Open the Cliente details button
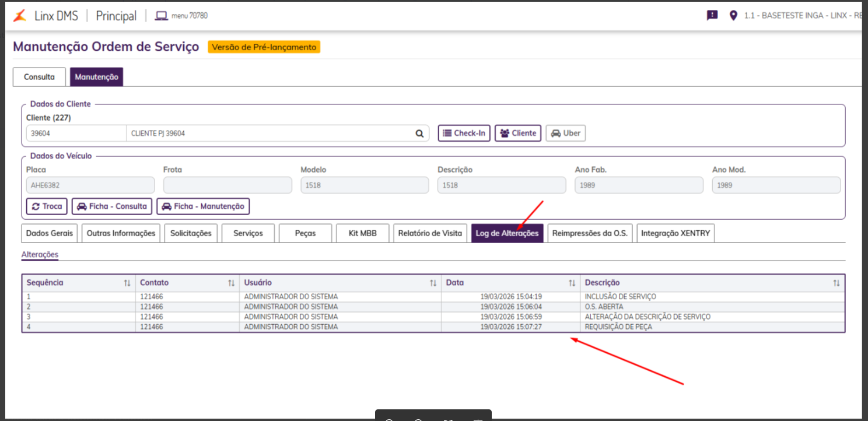868x421 pixels. (x=518, y=134)
